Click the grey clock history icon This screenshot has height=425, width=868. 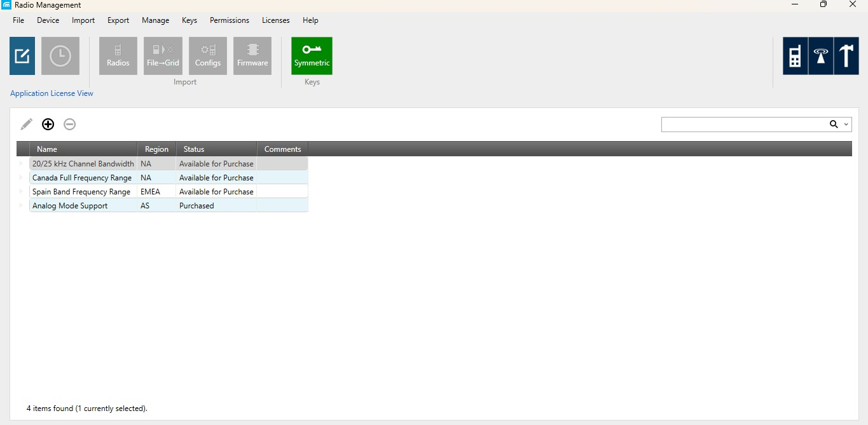60,56
